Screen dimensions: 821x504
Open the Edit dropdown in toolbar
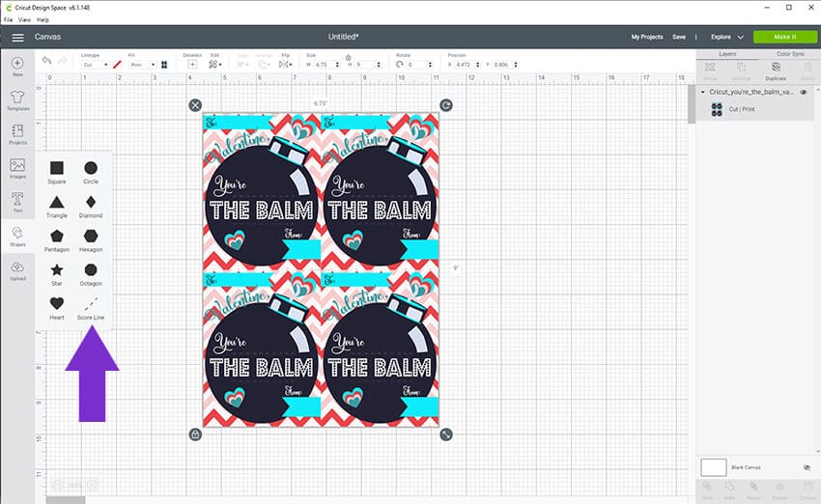214,65
